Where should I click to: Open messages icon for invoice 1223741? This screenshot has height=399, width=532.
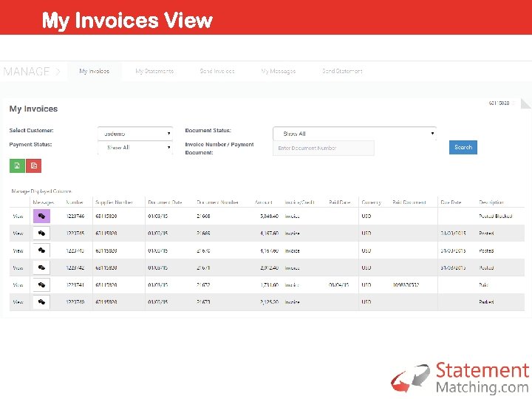coord(41,284)
